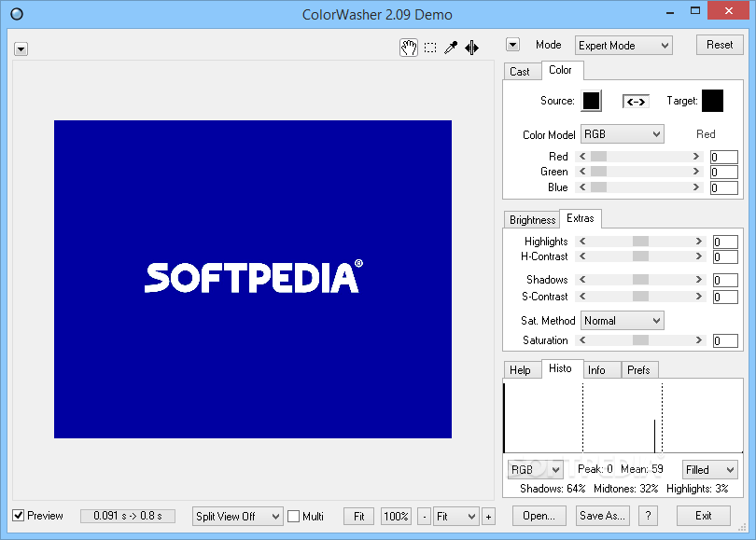Click the Fit zoom button
The height and width of the screenshot is (540, 756).
click(358, 517)
